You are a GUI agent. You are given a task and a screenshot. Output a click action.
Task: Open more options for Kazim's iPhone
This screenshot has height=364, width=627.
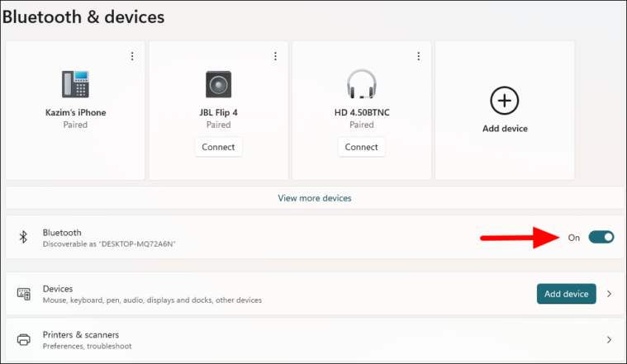coord(132,56)
